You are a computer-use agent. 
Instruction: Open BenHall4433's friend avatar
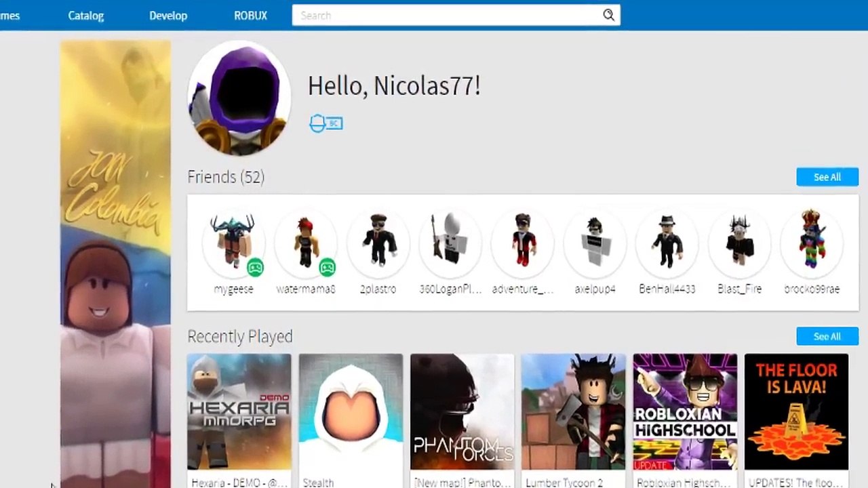667,242
